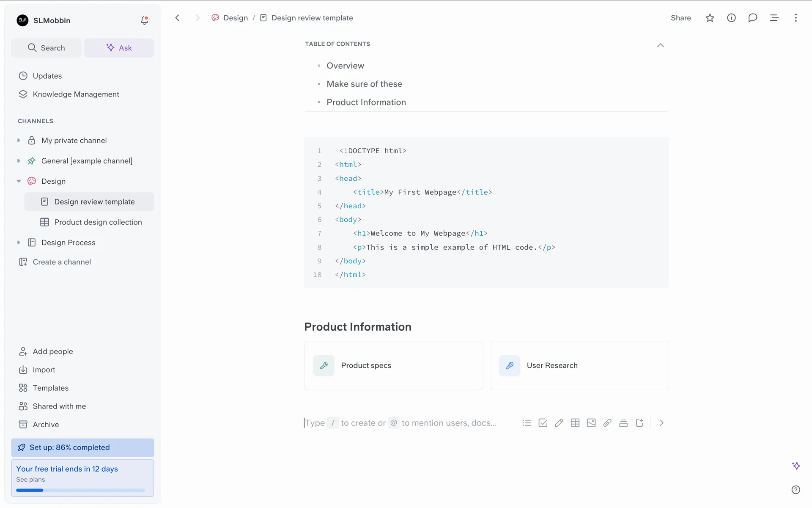Open the document info panel
The image size is (812, 508).
point(731,18)
